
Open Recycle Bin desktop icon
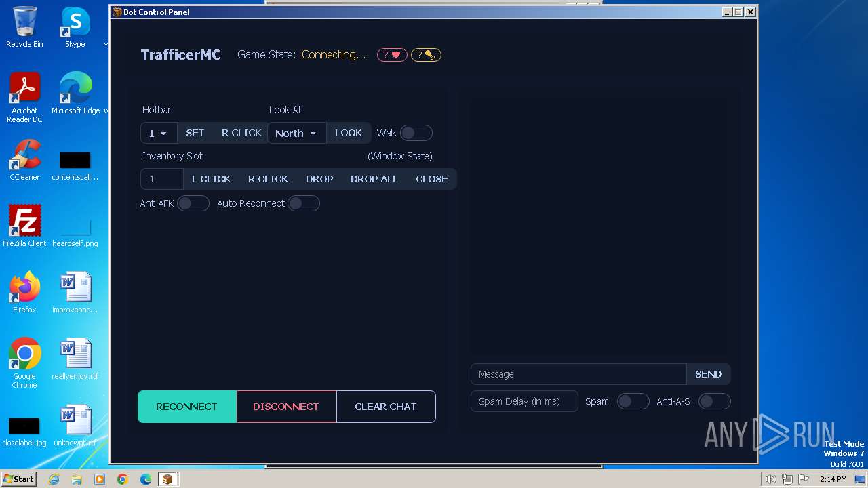24,27
